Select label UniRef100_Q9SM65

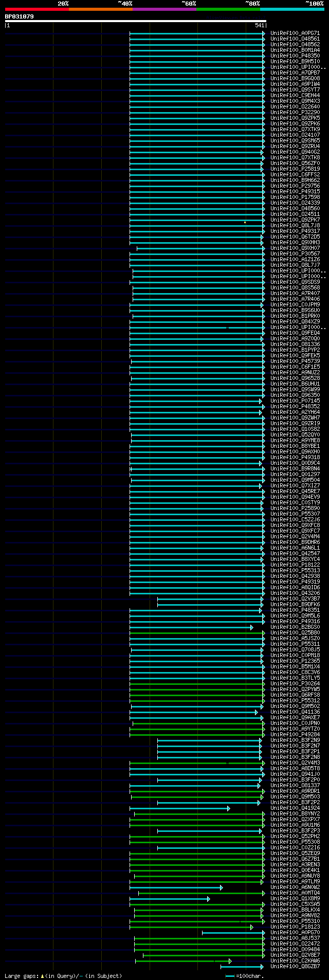[295, 141]
